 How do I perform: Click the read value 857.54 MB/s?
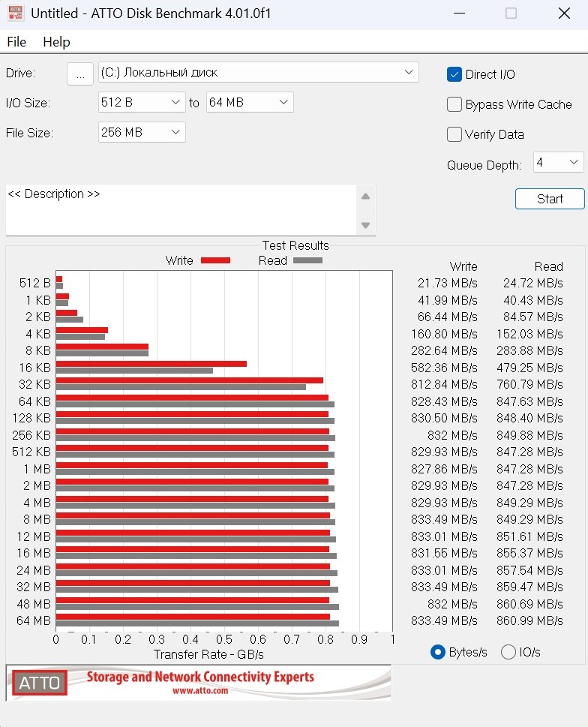(x=530, y=570)
